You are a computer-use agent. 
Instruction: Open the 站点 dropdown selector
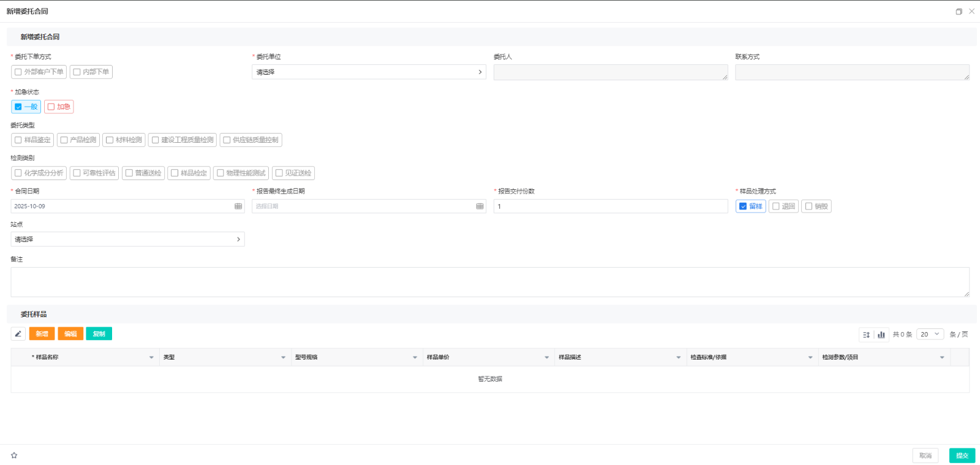pos(127,239)
